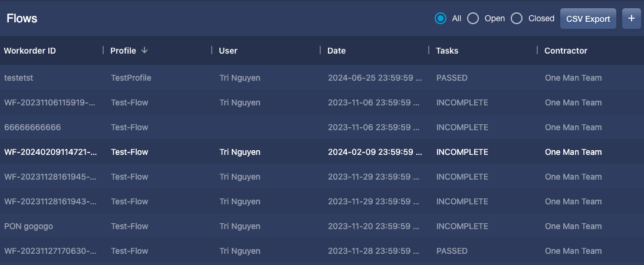644x265 pixels.
Task: Click the TestProfile profile cell
Action: (x=131, y=78)
